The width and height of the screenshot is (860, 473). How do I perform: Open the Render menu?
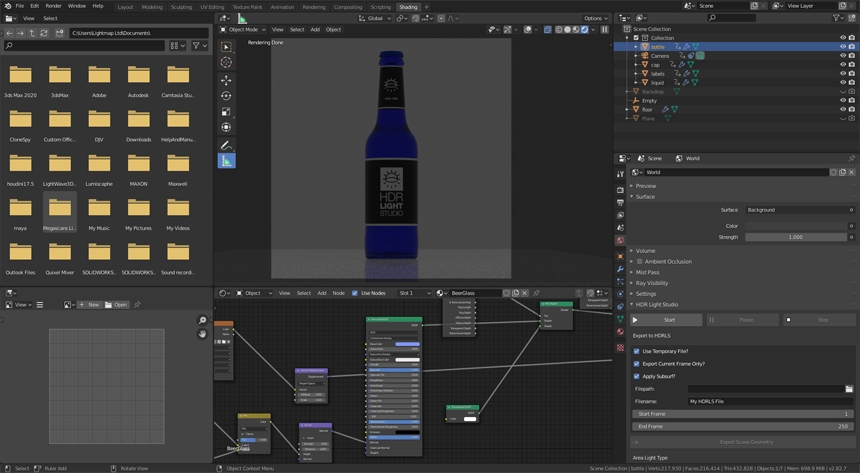tap(53, 6)
